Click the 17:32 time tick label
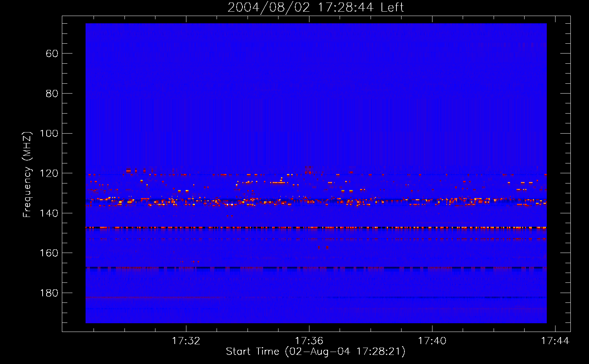This screenshot has width=589, height=364. [x=186, y=341]
